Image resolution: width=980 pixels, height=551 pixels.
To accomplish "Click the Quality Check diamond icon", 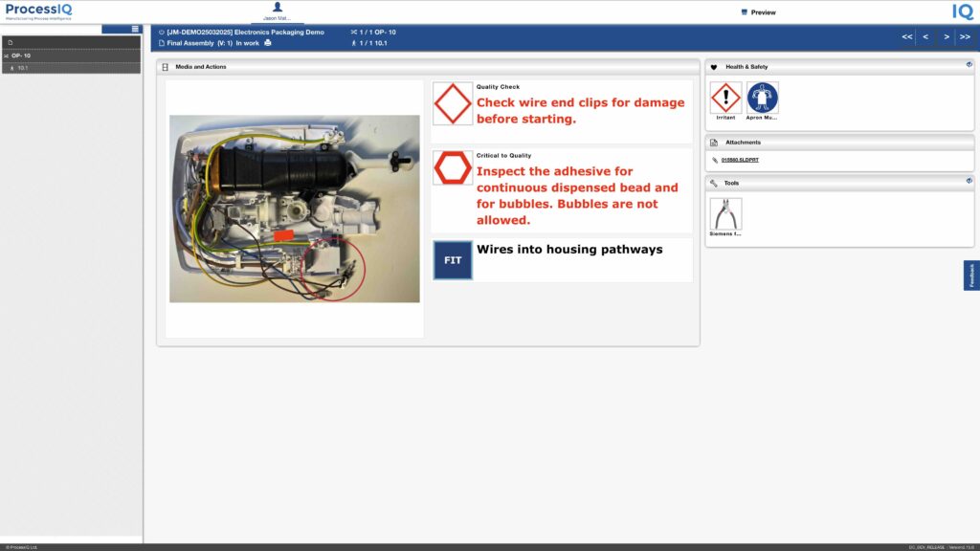I will pyautogui.click(x=453, y=103).
